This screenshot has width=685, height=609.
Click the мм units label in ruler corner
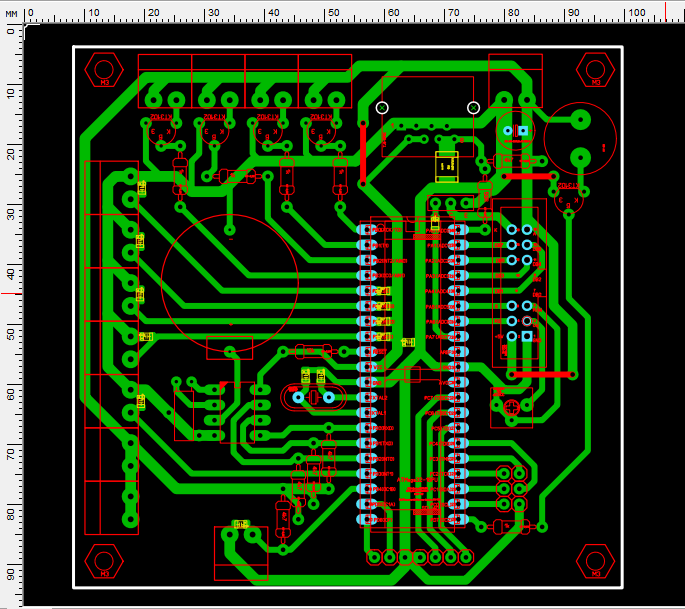[x=11, y=14]
